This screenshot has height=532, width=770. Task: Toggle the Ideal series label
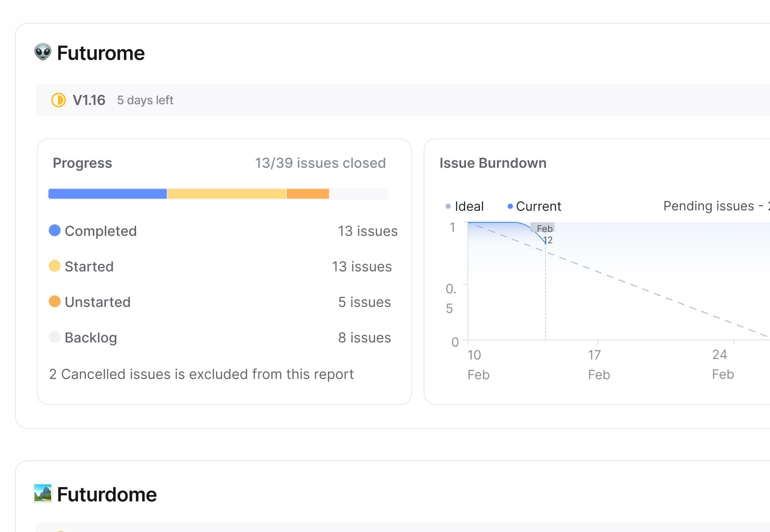click(x=469, y=206)
